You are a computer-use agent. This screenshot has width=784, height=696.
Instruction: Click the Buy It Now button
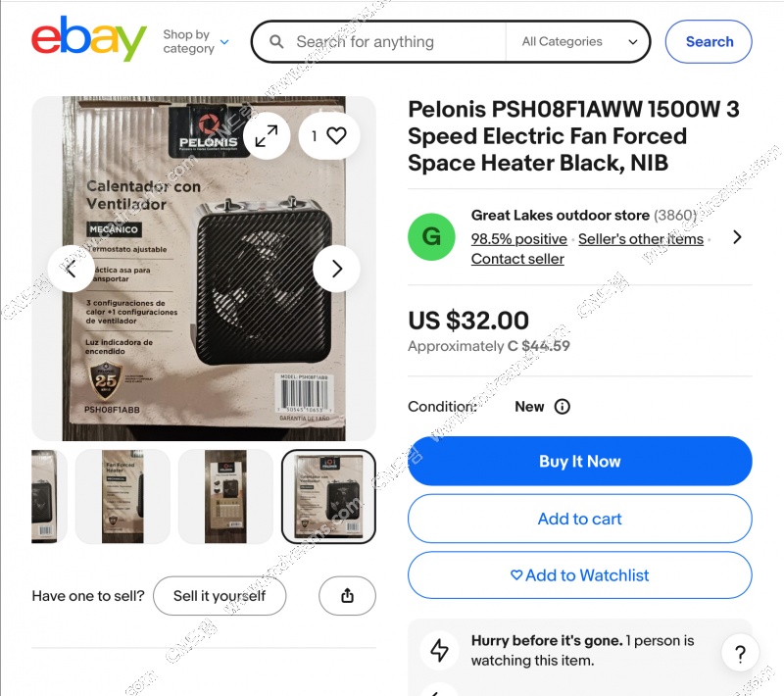(579, 461)
